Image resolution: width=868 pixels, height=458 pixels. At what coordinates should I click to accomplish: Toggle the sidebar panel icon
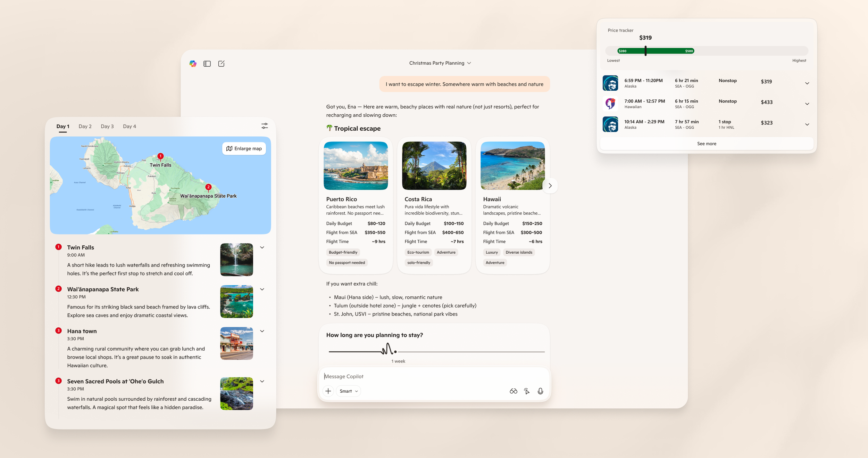[x=207, y=64]
